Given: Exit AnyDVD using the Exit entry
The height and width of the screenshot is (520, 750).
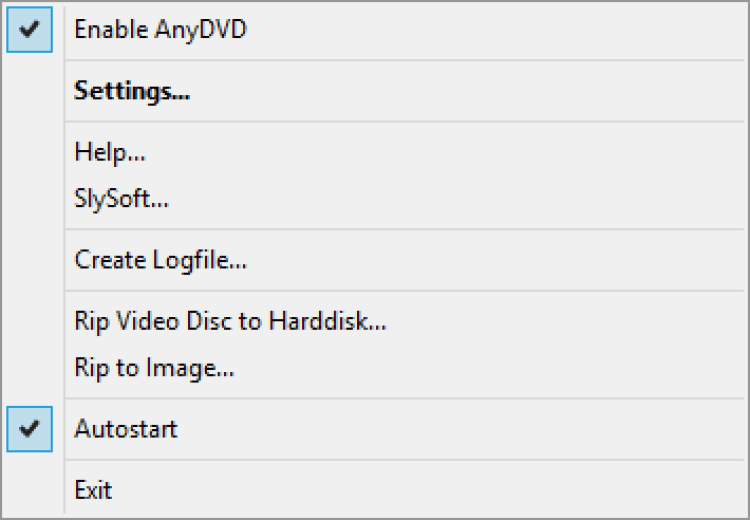Looking at the screenshot, I should coord(93,490).
